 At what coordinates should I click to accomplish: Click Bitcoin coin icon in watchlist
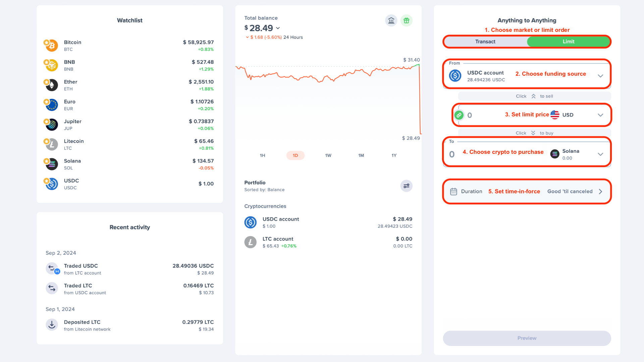tap(51, 45)
